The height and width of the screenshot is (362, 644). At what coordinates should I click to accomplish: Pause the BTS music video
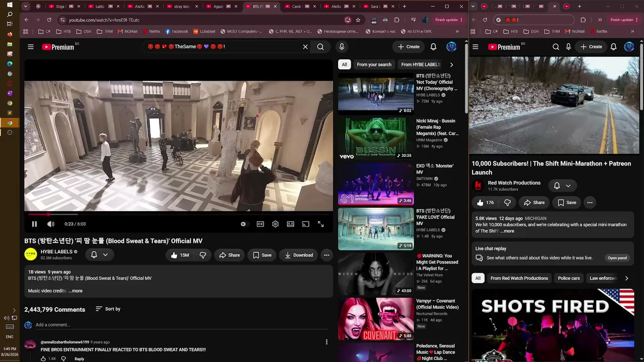(34, 224)
